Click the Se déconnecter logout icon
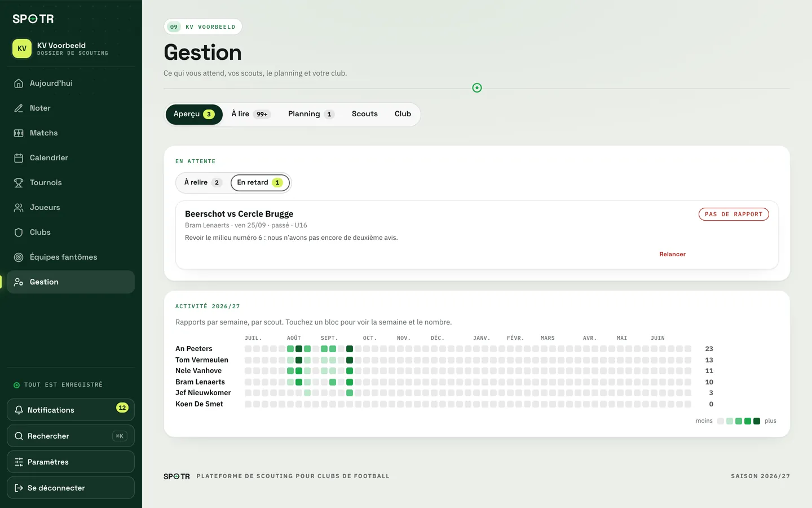 pyautogui.click(x=19, y=488)
